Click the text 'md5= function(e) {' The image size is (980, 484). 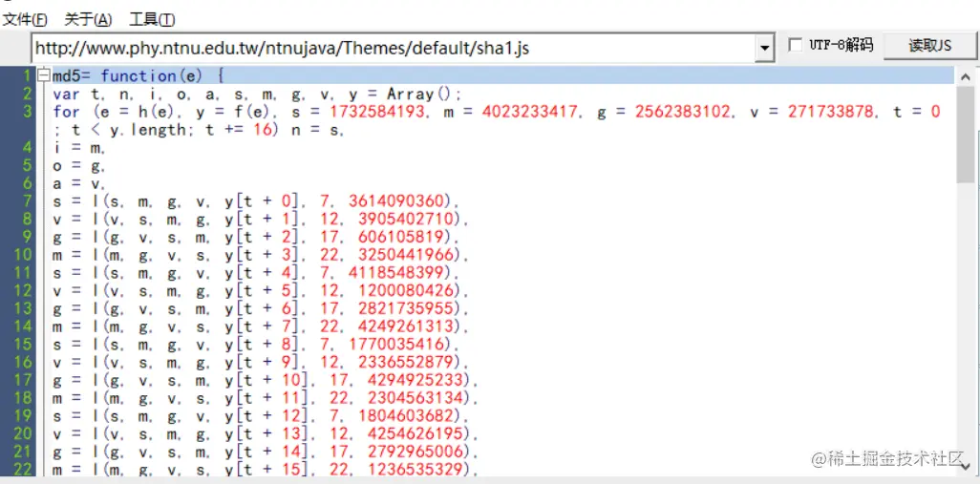pyautogui.click(x=138, y=76)
